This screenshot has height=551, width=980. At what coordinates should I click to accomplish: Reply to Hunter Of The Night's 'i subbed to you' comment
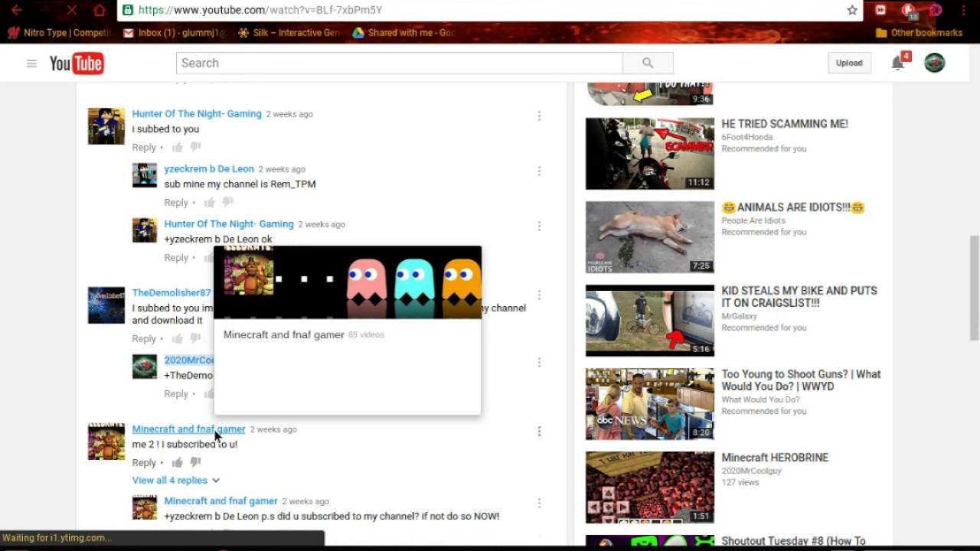144,147
